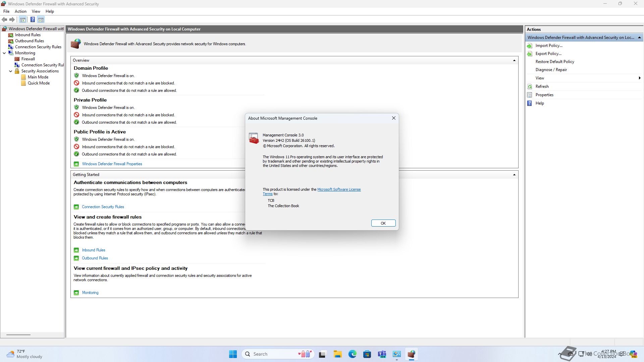Open the Help menu
The height and width of the screenshot is (362, 644).
point(50,11)
